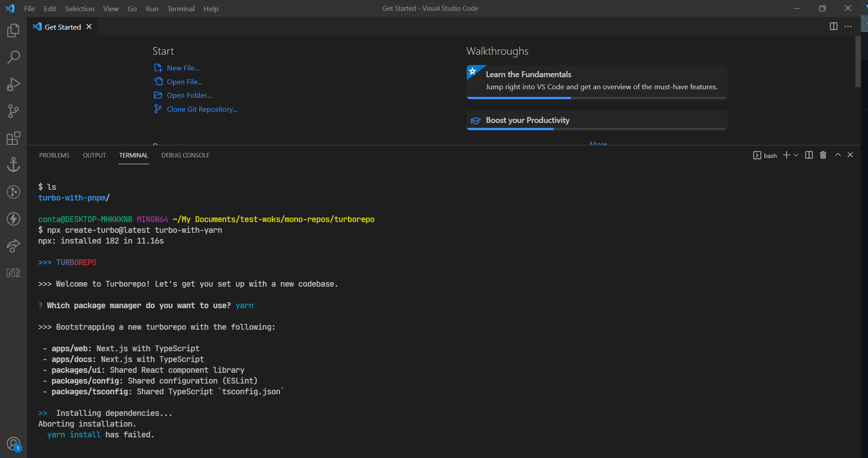Open the NX Console view
Image resolution: width=868 pixels, height=458 pixels.
[13, 272]
